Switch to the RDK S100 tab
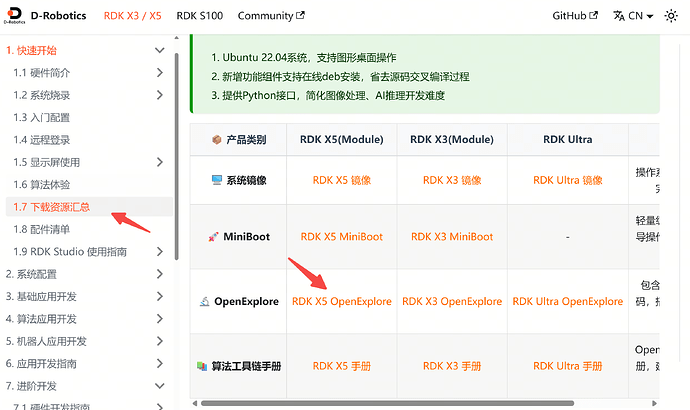The width and height of the screenshot is (690, 410). point(200,16)
